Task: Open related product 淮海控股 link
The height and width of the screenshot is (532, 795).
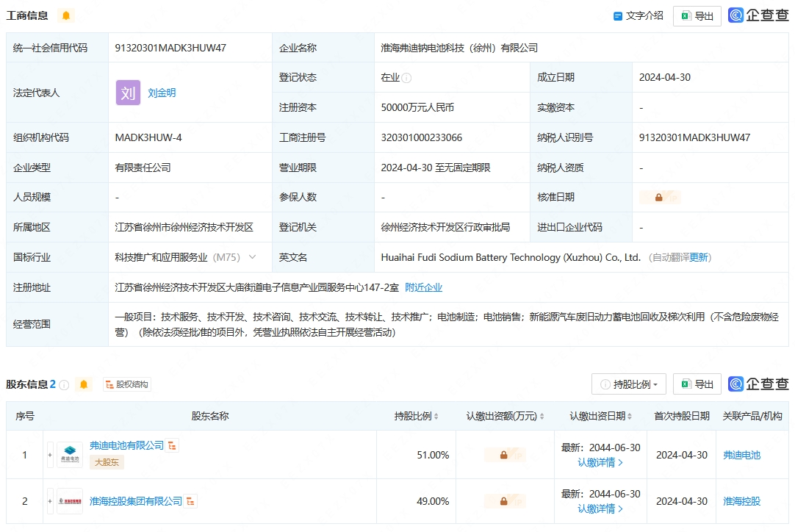Action: coord(742,501)
